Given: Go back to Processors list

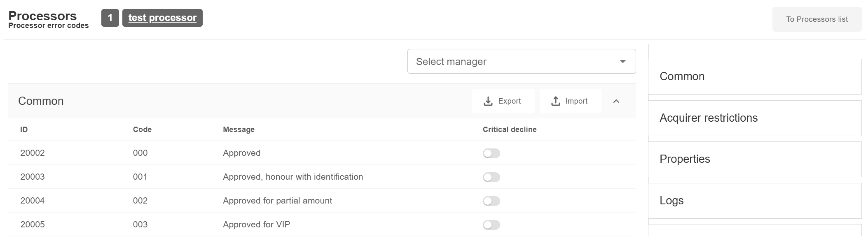Looking at the screenshot, I should (x=817, y=19).
